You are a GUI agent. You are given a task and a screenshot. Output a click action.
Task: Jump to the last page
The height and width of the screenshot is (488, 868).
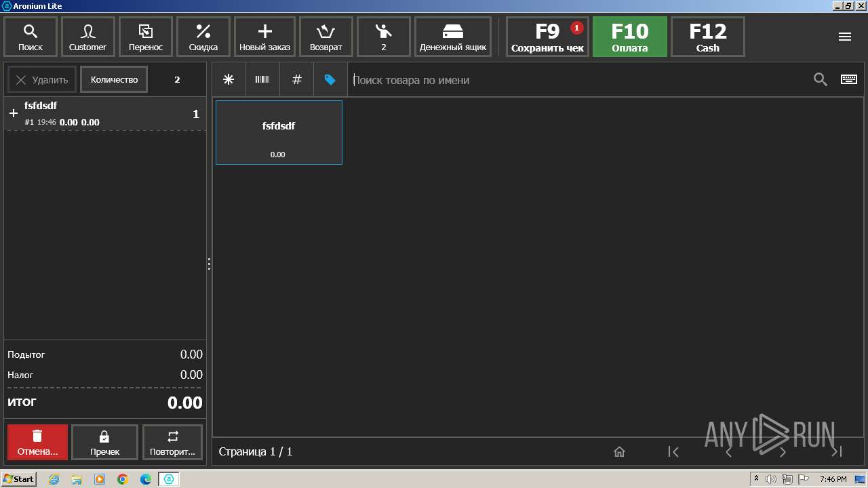point(837,451)
